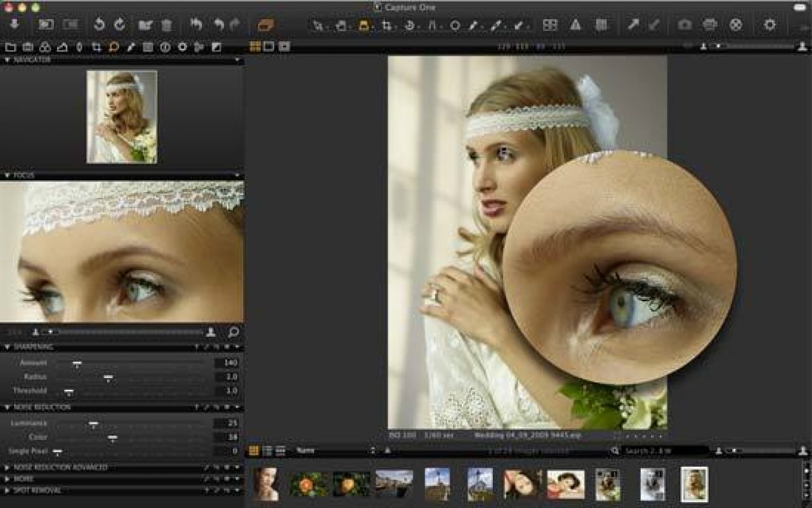Collapse the Navigator panel
This screenshot has height=508, width=812.
coord(7,60)
